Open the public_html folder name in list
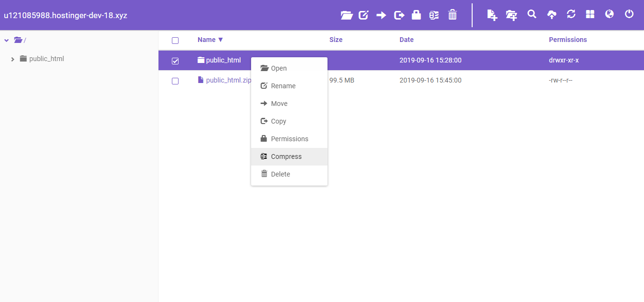The width and height of the screenshot is (644, 302). 223,60
